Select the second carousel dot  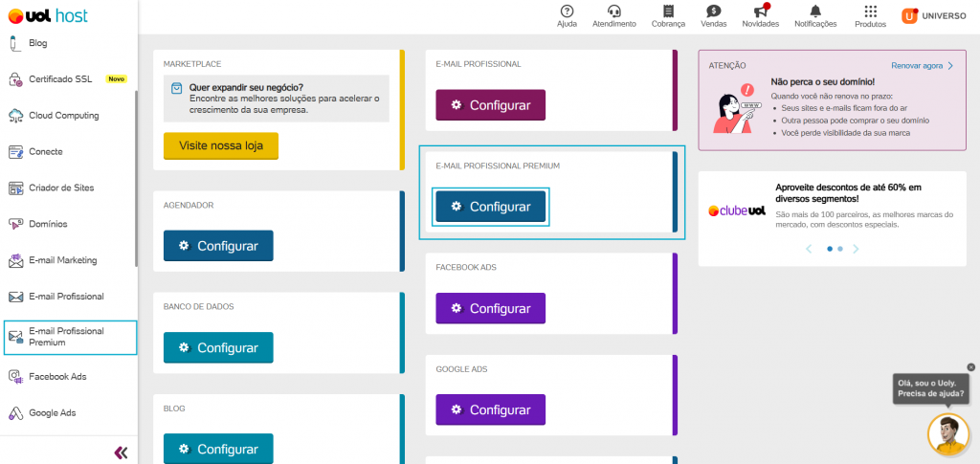coord(840,249)
